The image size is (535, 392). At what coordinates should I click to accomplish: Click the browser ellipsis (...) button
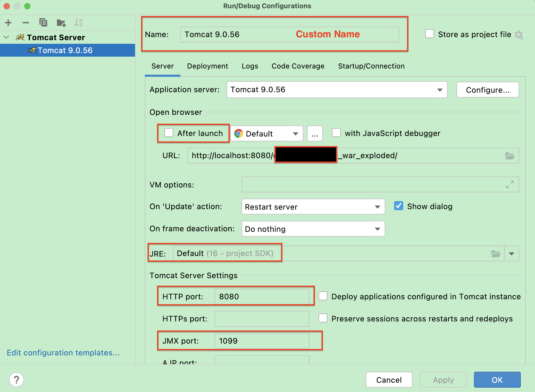pos(315,133)
